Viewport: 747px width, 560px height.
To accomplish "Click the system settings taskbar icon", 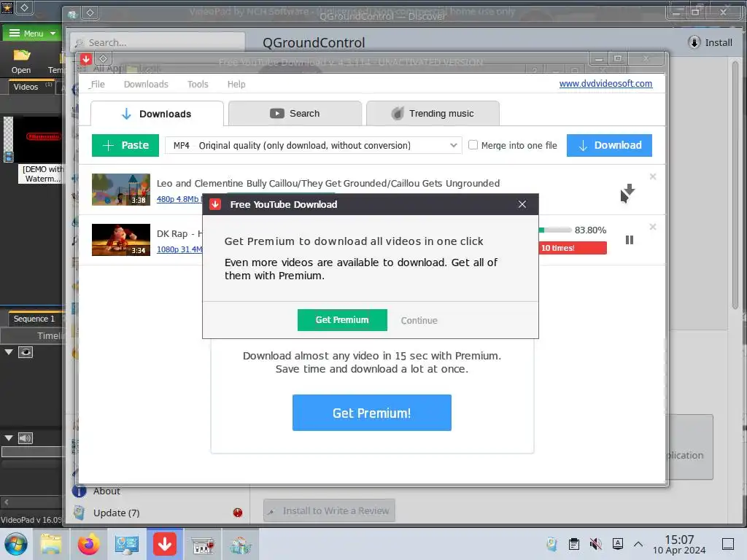I will [127, 544].
